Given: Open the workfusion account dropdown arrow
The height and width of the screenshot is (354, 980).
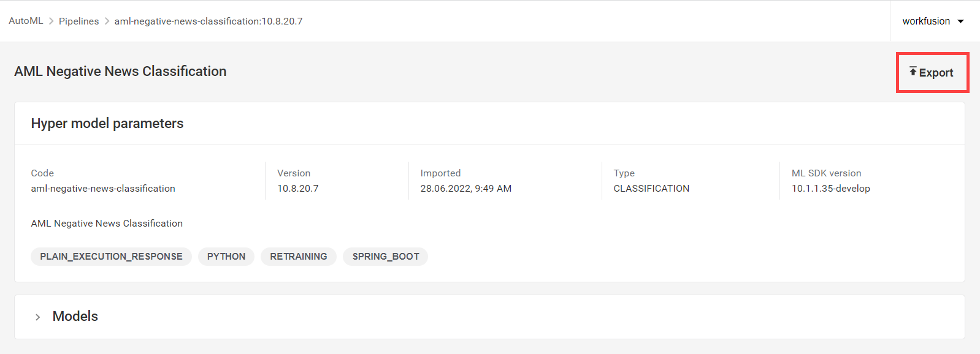Looking at the screenshot, I should point(961,21).
